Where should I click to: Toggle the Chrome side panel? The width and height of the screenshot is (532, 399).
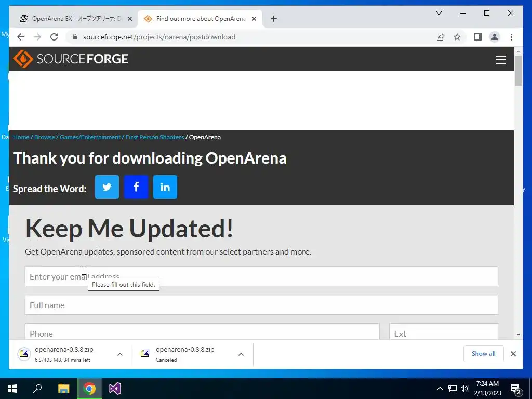(x=478, y=37)
